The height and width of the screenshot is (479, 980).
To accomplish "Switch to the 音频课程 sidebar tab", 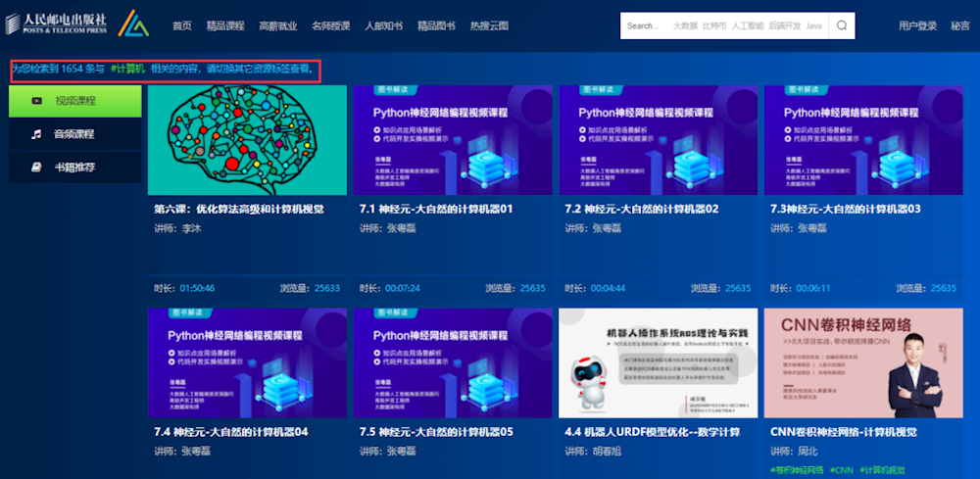I will click(x=74, y=134).
